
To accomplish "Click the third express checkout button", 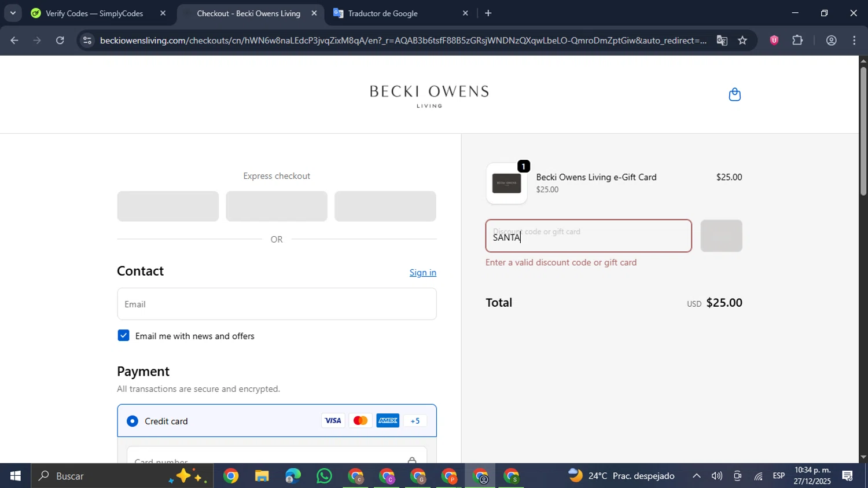I will tap(385, 206).
